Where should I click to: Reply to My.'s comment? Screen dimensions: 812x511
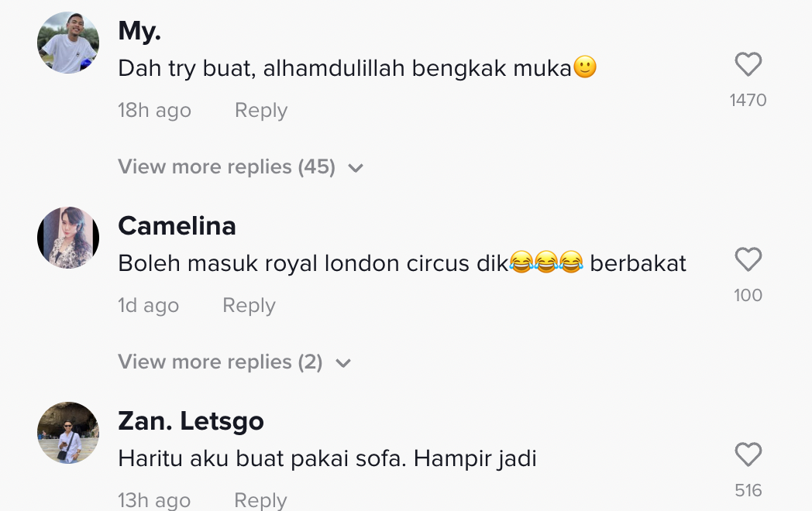[x=261, y=111]
